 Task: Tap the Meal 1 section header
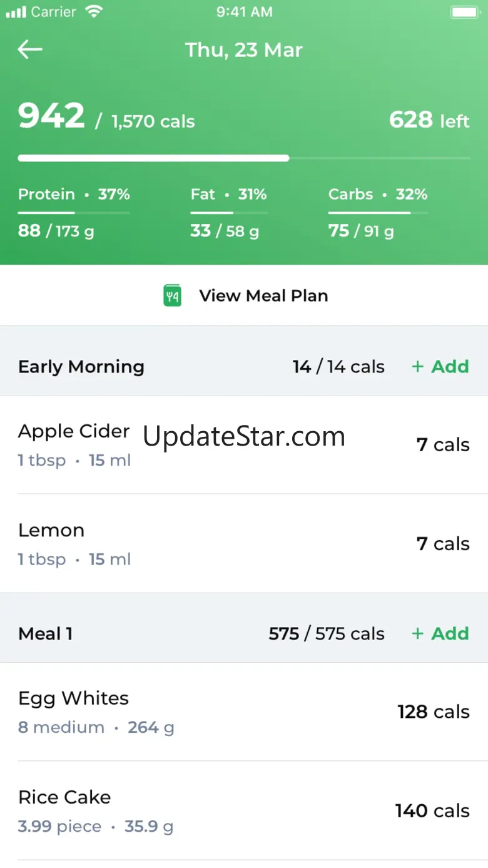[x=46, y=633]
